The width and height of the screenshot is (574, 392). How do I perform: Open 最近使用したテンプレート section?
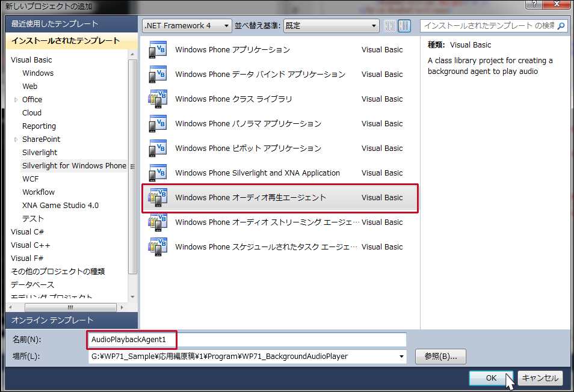point(72,24)
